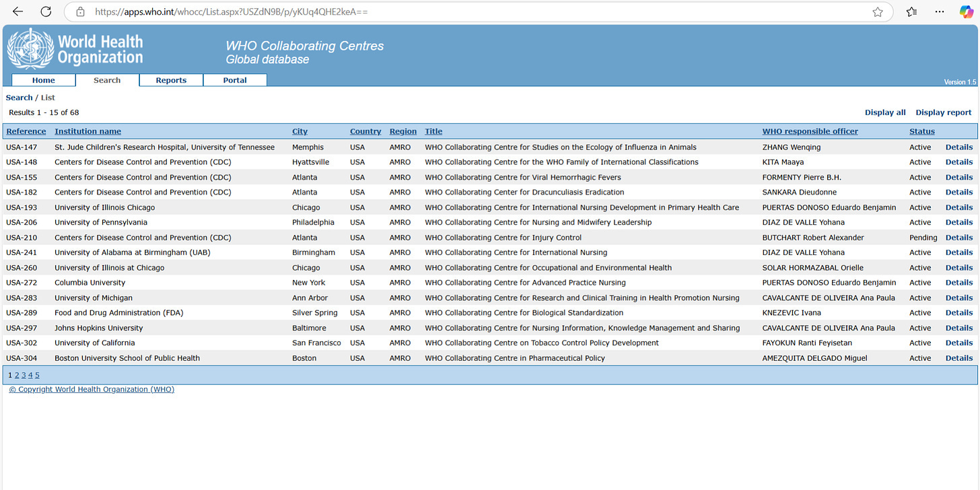Open Details for USA-283 row
The width and height of the screenshot is (980, 490).
pos(959,298)
